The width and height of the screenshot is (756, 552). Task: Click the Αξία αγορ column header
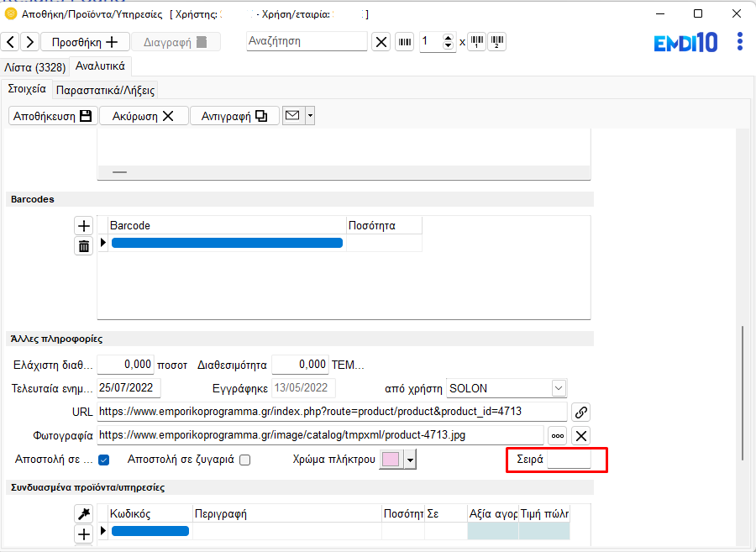pyautogui.click(x=493, y=514)
